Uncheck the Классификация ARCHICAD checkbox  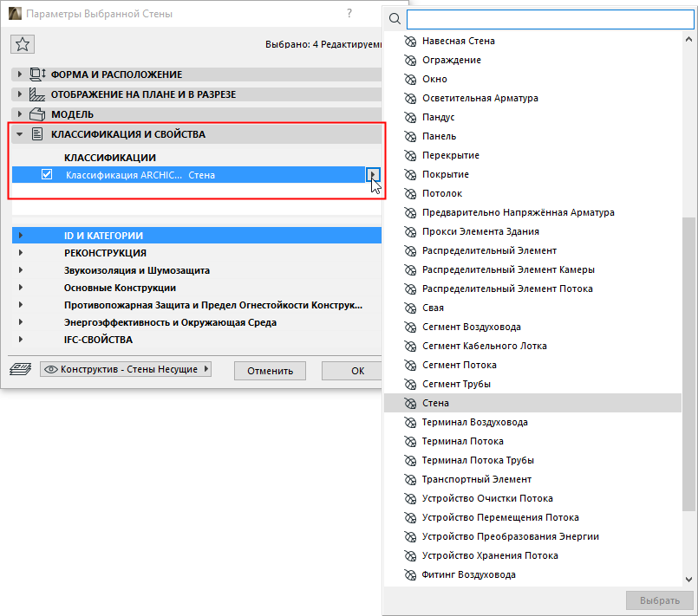(x=47, y=174)
